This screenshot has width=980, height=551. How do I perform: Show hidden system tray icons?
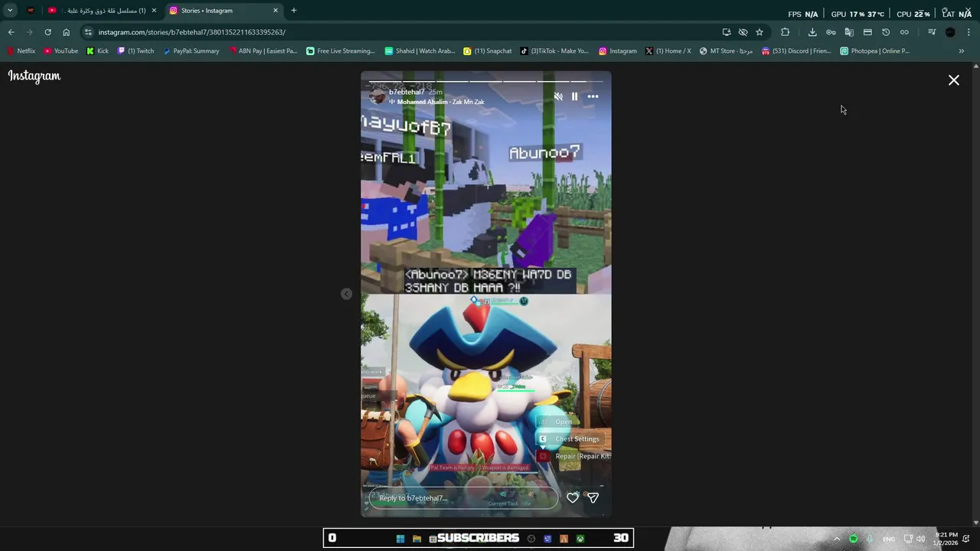pyautogui.click(x=837, y=539)
